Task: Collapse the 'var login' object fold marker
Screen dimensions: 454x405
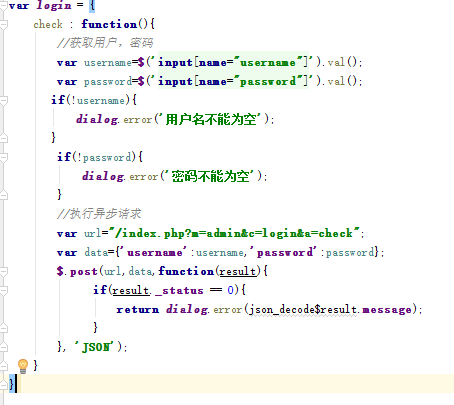Action: tap(3, 6)
